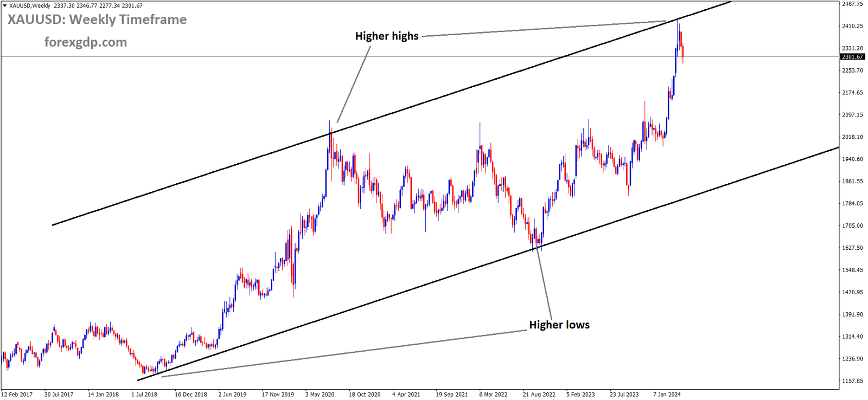Click the 1784.05 price axis label
The height and width of the screenshot is (400, 868).
[x=852, y=204]
